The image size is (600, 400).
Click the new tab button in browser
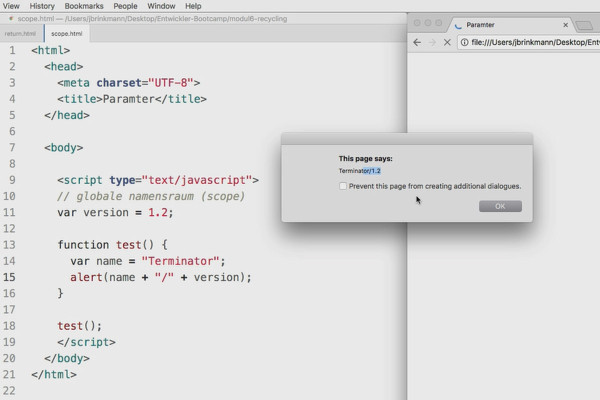click(585, 26)
